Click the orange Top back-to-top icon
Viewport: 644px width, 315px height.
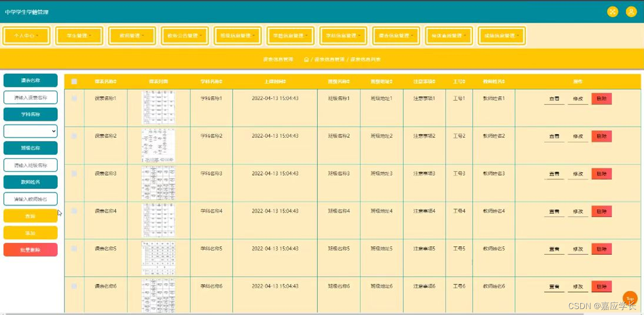coord(630,298)
